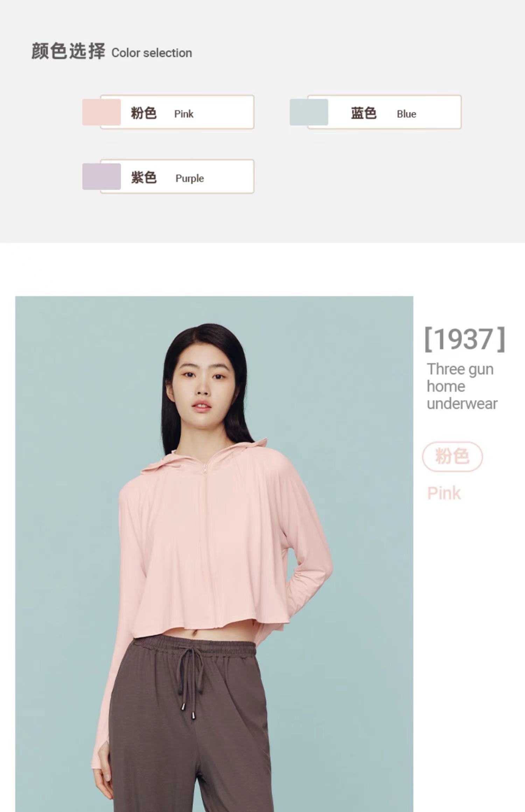Select the blue color swatch
The height and width of the screenshot is (812, 525).
(x=309, y=112)
